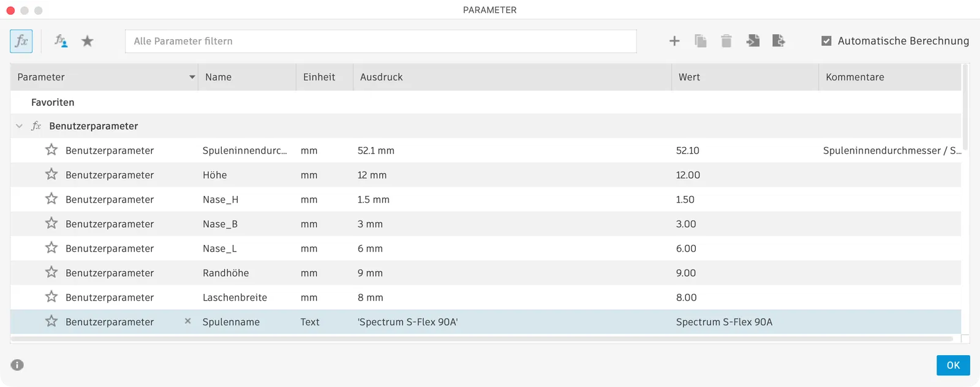Open the info icon at bottom left

point(17,365)
